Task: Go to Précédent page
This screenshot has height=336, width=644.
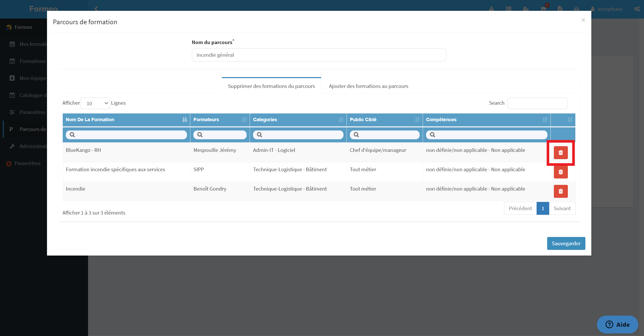Action: [520, 208]
